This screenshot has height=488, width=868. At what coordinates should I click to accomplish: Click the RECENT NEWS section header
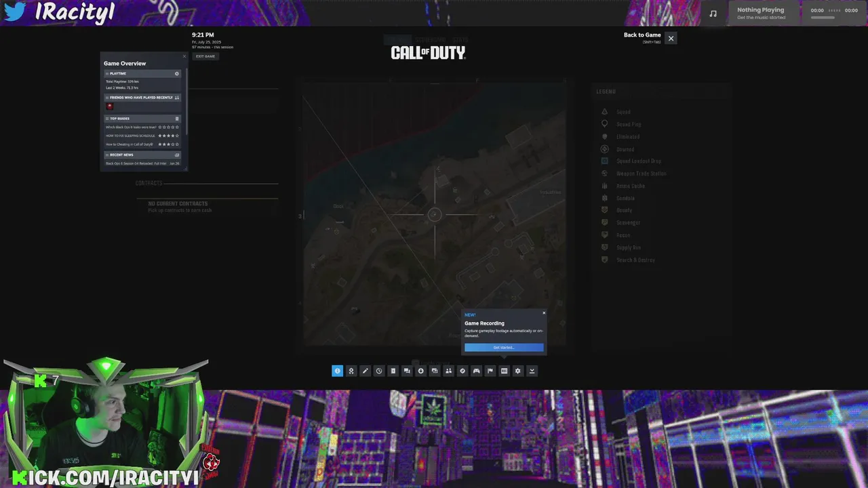tap(142, 155)
